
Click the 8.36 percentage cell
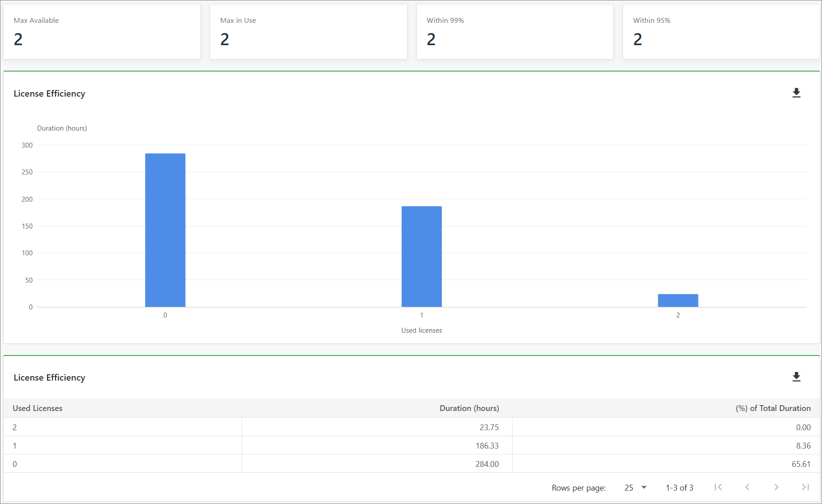pos(666,445)
